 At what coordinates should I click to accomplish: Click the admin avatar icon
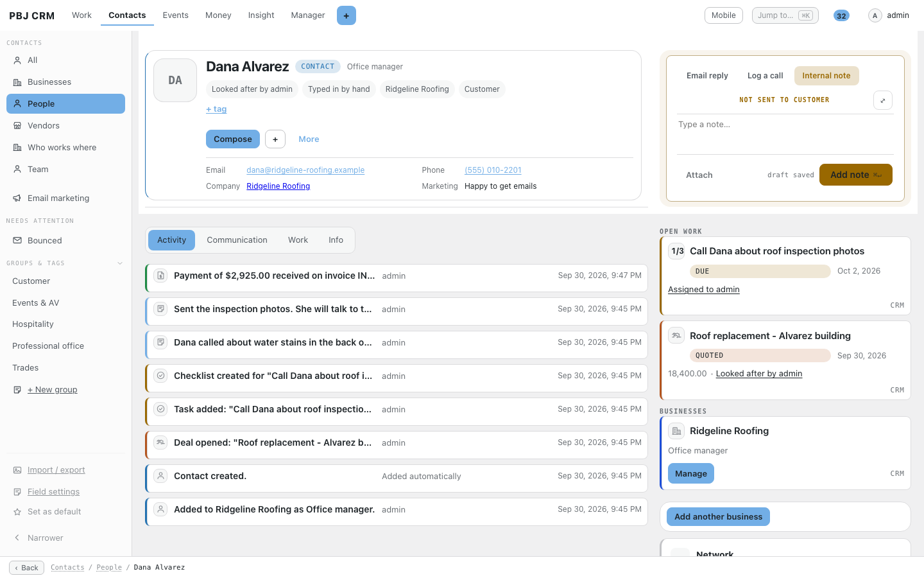(x=875, y=15)
